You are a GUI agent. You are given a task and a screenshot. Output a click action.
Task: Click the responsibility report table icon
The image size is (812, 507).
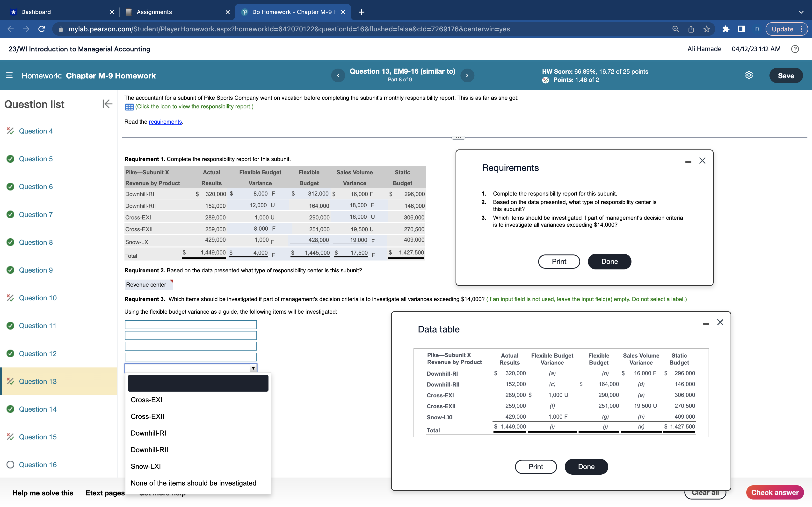(x=129, y=107)
